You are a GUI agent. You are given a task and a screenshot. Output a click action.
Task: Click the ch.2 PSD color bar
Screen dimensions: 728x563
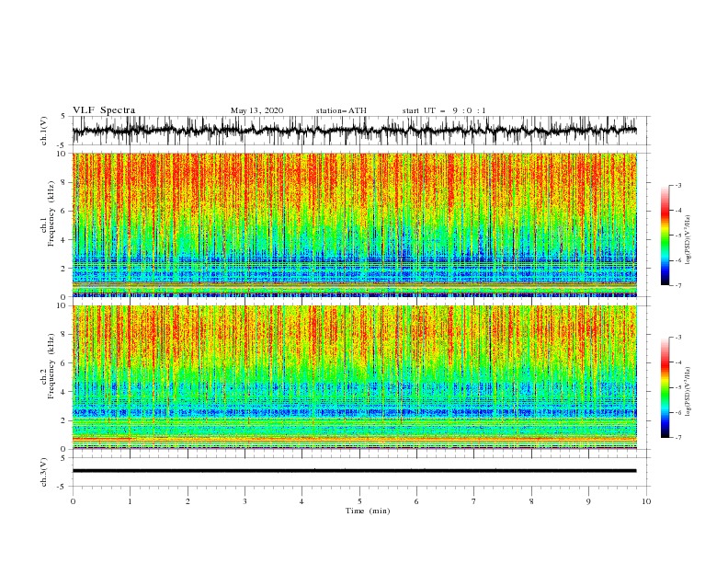665,387
